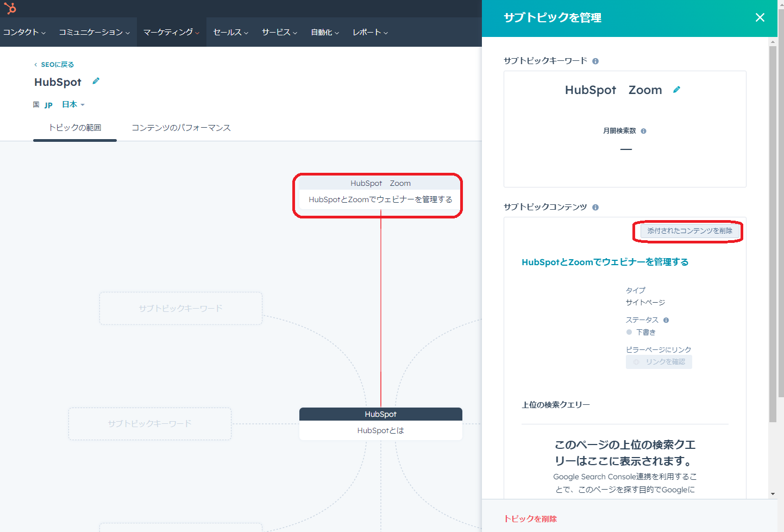Image resolution: width=784 pixels, height=532 pixels.
Task: Open HubSpotとZoomでウェビナーを管理する content link
Action: click(x=605, y=262)
